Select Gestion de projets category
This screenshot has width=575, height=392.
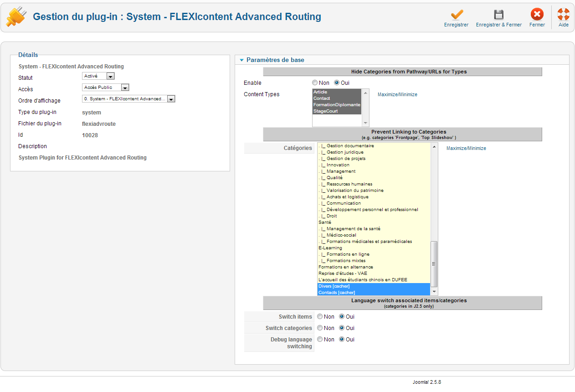point(374,159)
